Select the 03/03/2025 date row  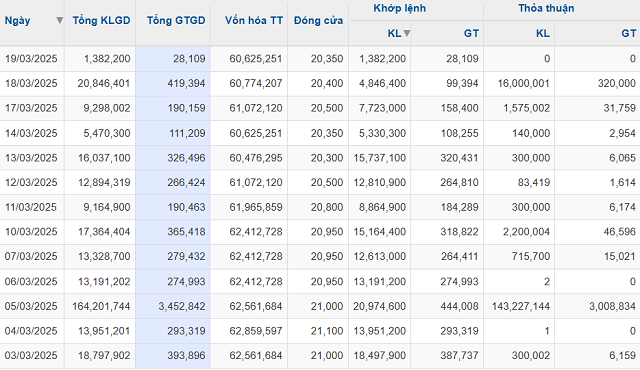point(320,356)
